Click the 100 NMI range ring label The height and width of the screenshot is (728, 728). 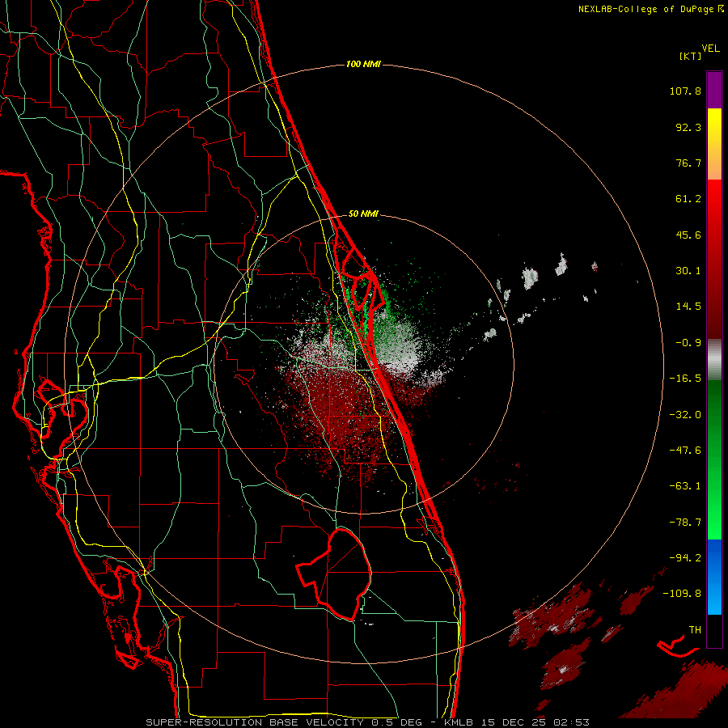coord(363,64)
